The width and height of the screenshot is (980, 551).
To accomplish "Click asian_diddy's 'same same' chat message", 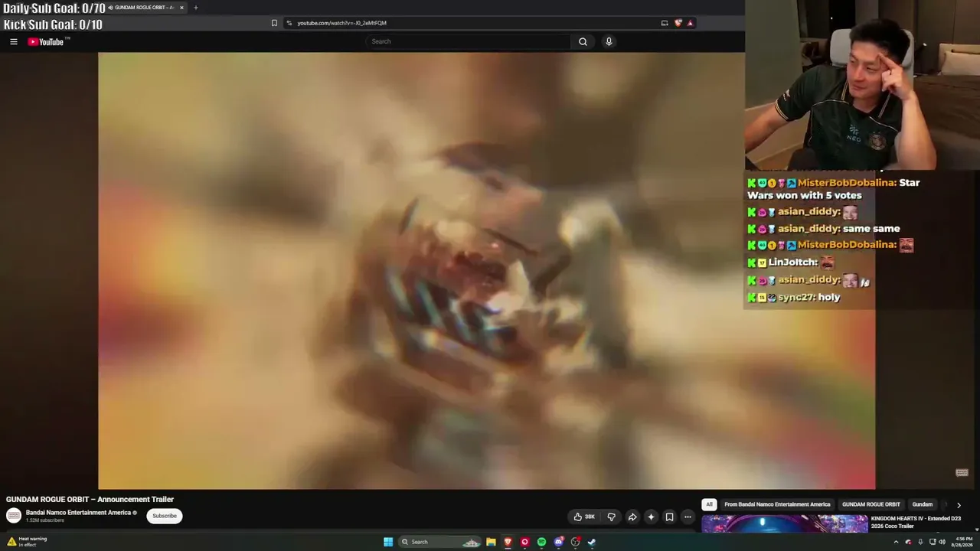I will 824,229.
